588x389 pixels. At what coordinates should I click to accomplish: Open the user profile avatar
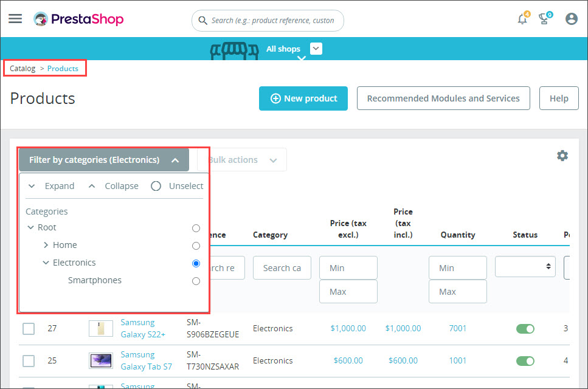tap(571, 19)
